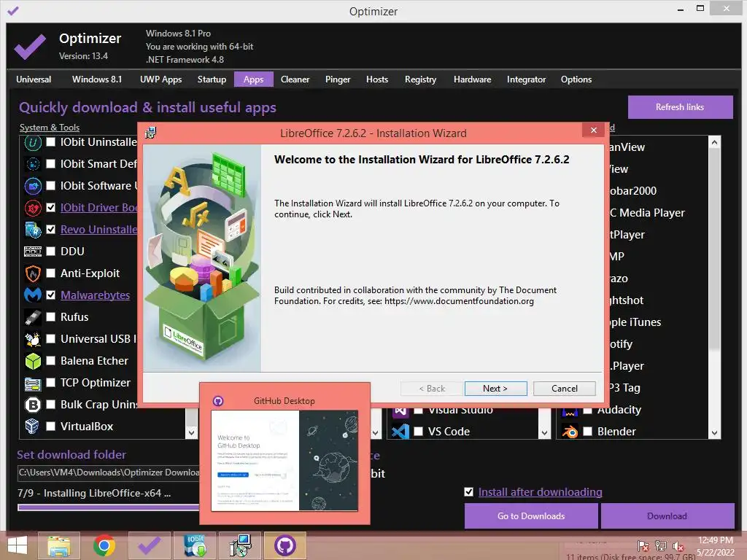The image size is (747, 560).
Task: Click the download folder path field
Action: (108, 472)
